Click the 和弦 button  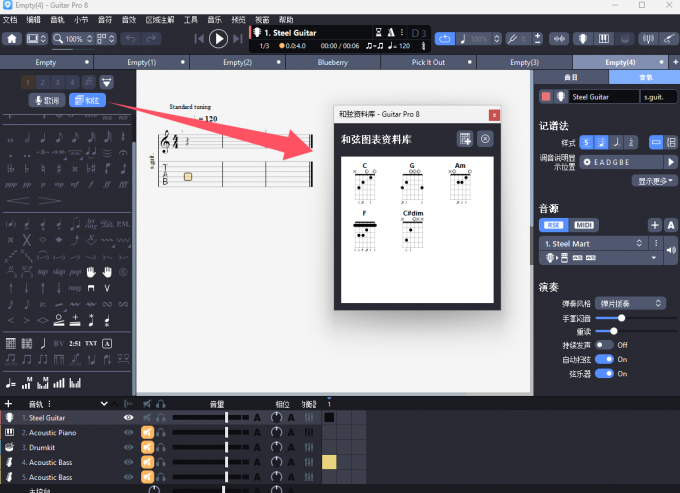87,100
